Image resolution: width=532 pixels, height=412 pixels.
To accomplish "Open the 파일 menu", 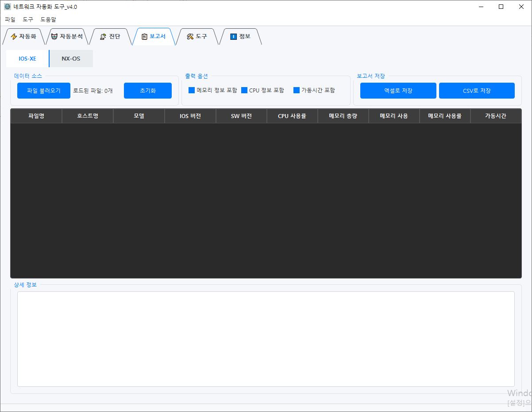I will coord(10,19).
